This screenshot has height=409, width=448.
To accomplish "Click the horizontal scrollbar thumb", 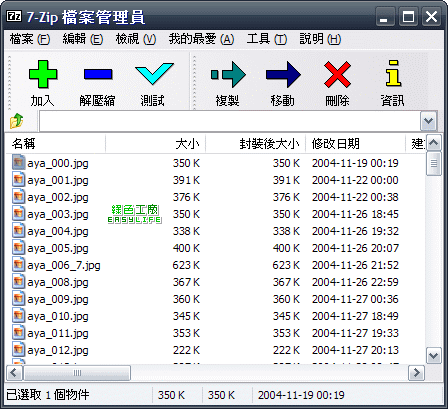I will 77,372.
